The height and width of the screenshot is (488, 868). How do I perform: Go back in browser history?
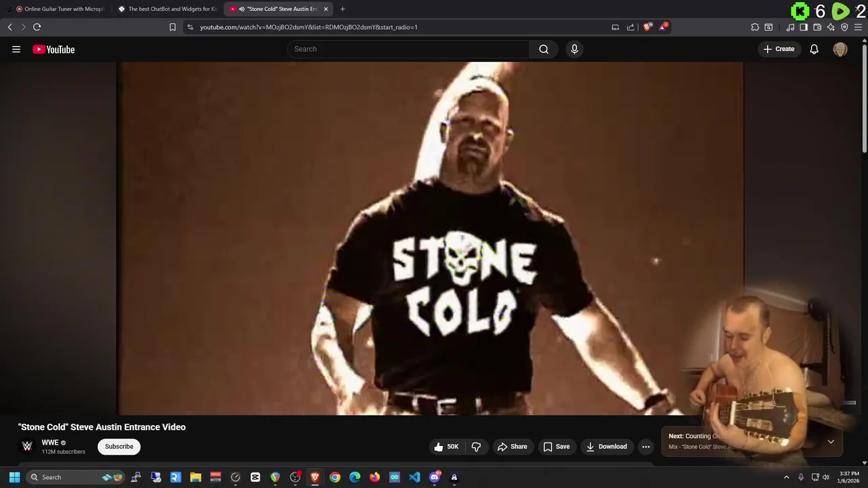(x=10, y=27)
